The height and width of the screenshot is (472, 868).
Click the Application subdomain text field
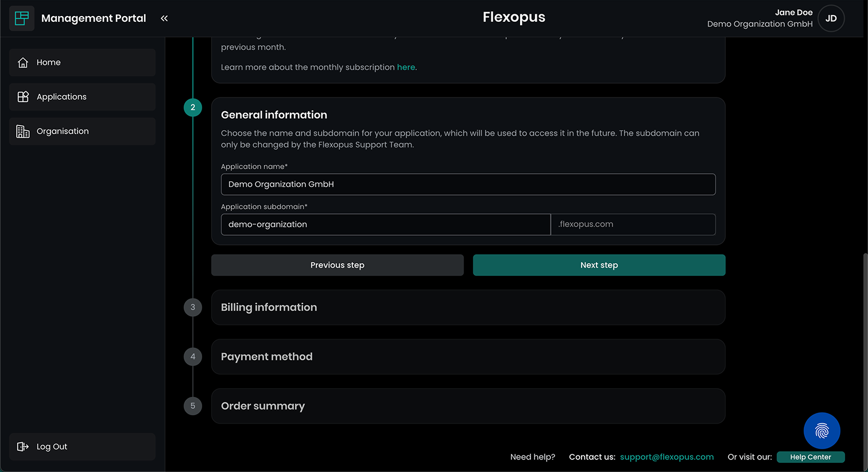386,224
